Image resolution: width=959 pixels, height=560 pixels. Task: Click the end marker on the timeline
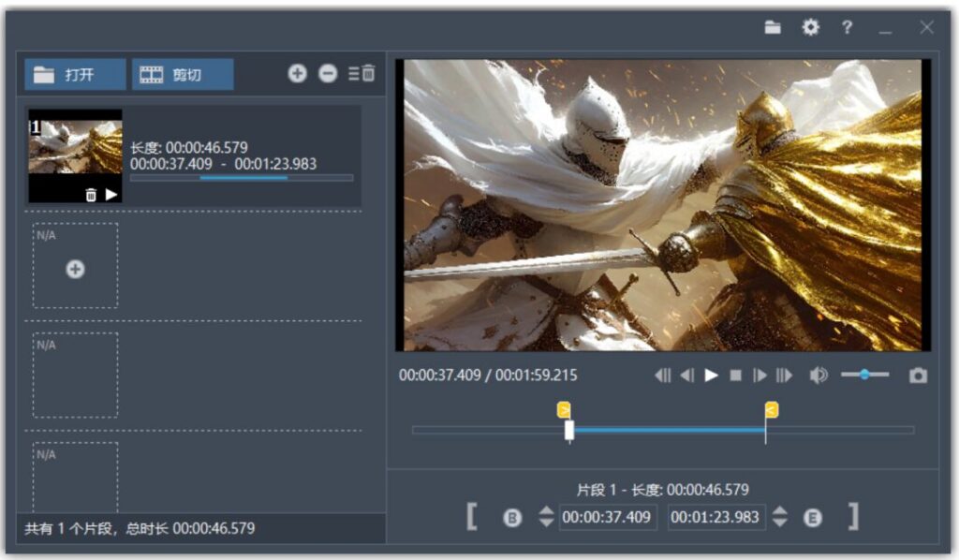pos(772,409)
